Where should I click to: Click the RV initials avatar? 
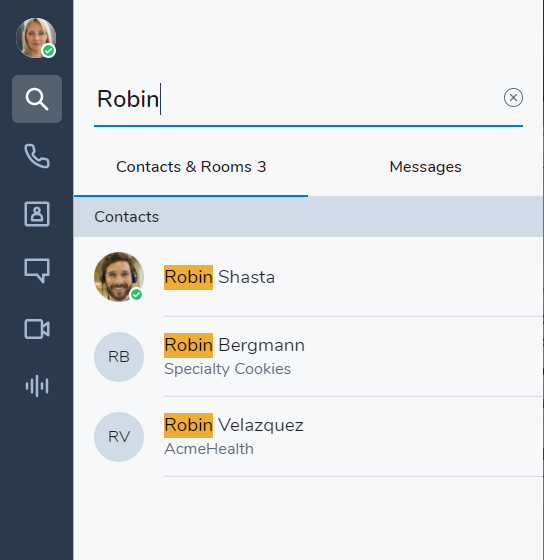pyautogui.click(x=119, y=437)
